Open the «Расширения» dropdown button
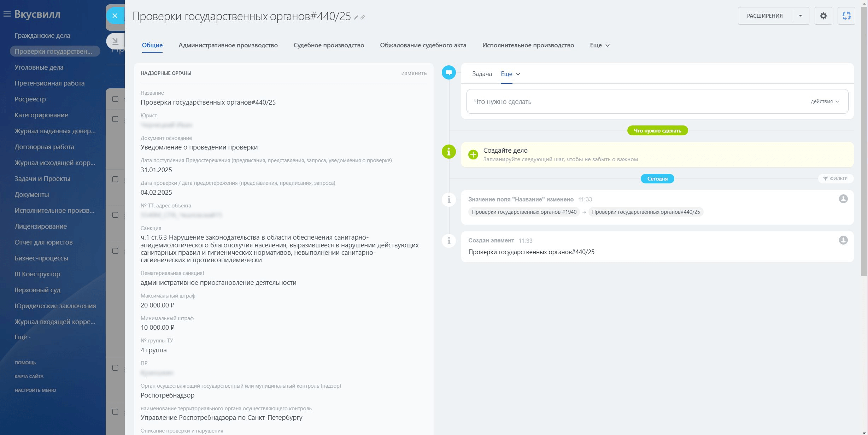 (801, 15)
